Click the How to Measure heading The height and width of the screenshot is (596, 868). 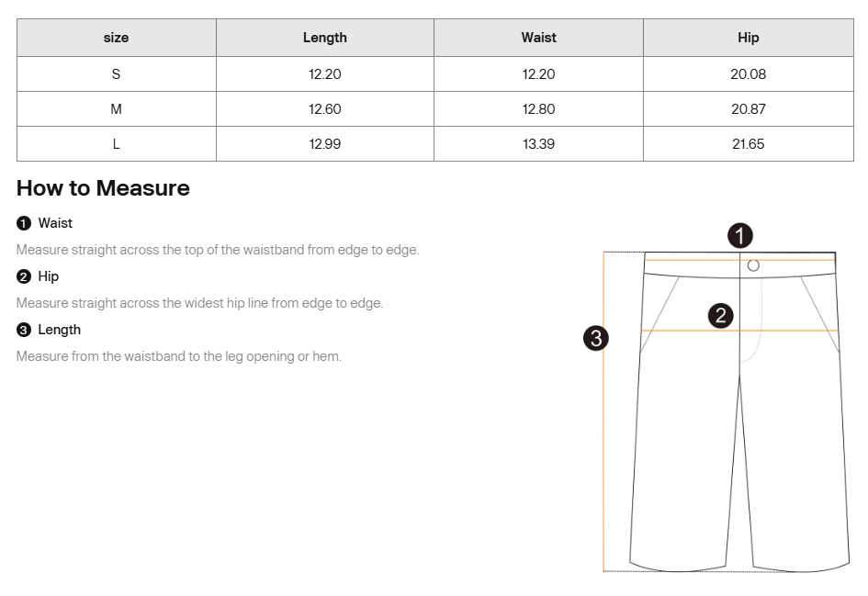103,188
